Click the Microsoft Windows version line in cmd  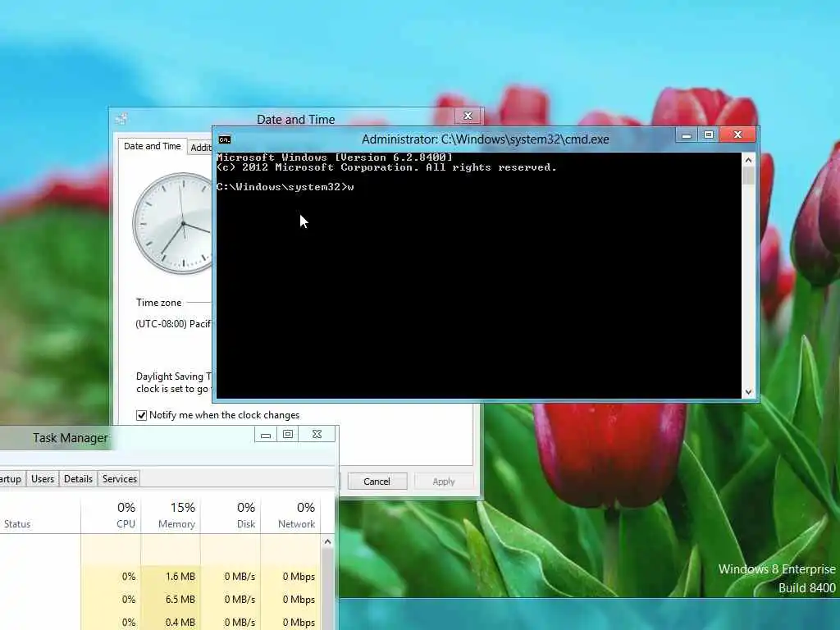click(x=335, y=157)
